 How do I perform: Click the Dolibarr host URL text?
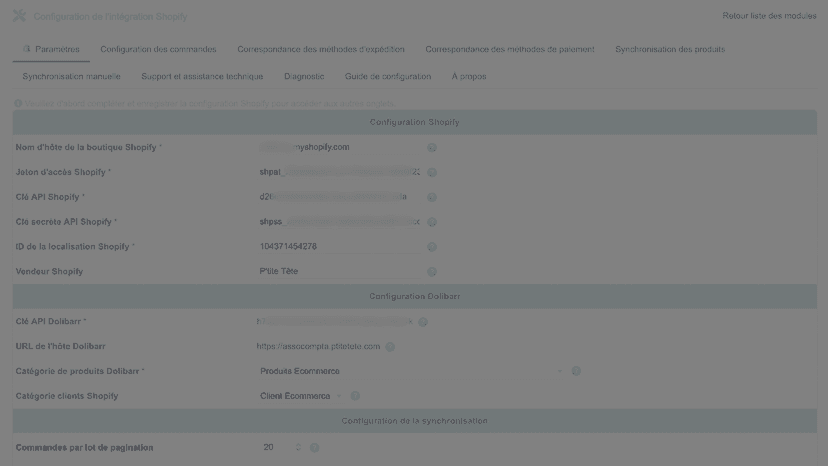pyautogui.click(x=318, y=347)
